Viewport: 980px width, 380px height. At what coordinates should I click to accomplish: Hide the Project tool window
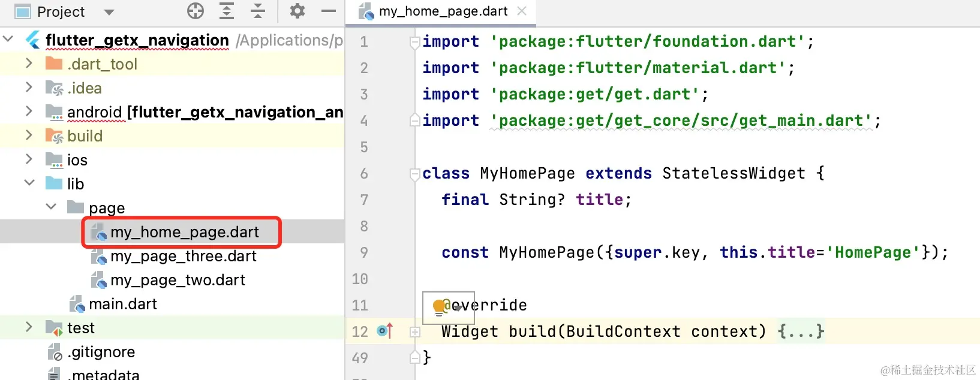(329, 11)
